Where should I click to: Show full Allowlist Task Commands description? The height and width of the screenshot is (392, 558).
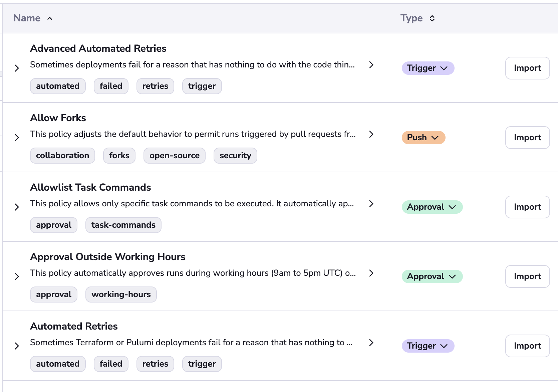click(x=371, y=204)
